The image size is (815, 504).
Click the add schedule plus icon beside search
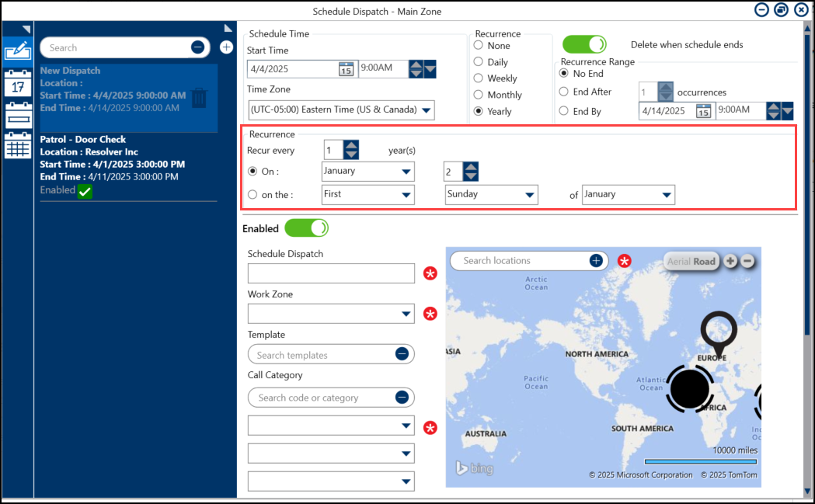[x=226, y=47]
